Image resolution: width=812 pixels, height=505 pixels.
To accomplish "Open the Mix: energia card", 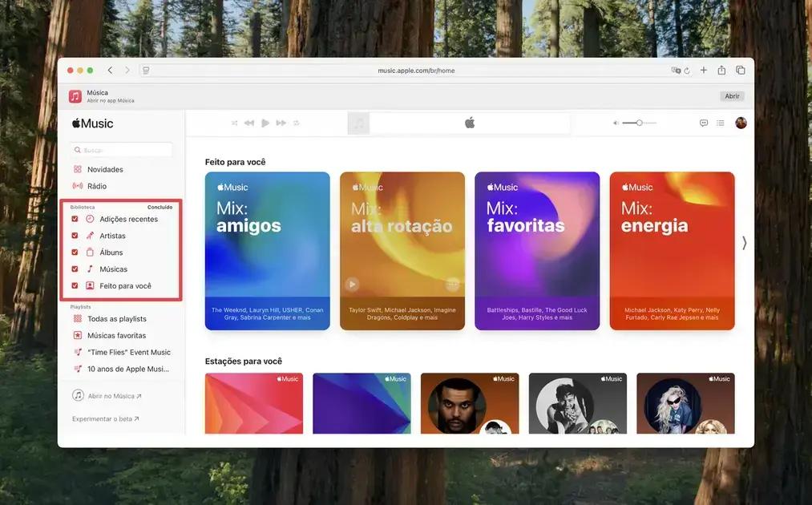I will 672,251.
